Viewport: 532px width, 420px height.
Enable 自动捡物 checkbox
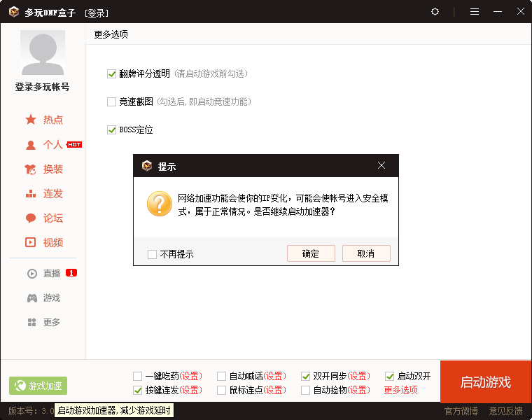pos(305,390)
